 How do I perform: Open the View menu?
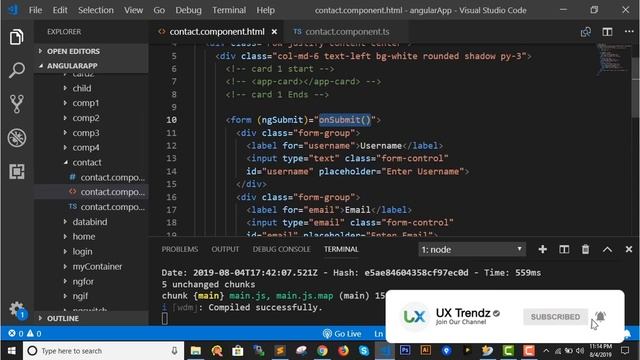133,10
